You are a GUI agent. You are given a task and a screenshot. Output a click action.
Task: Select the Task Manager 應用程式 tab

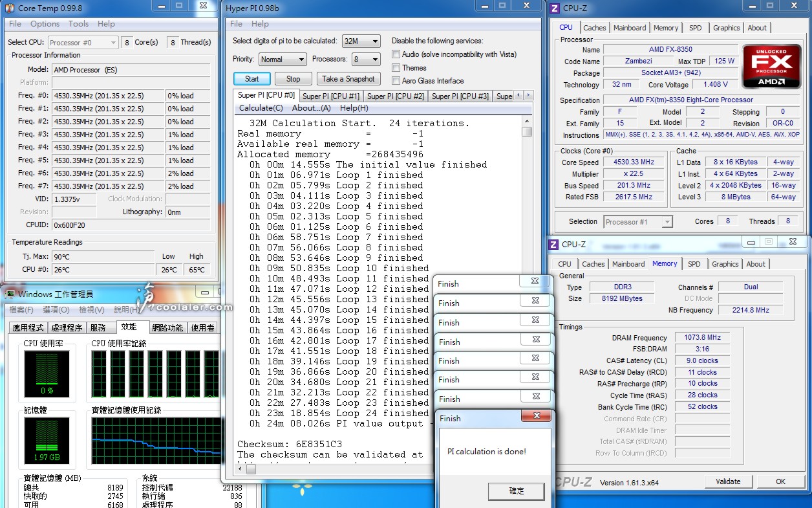pos(28,328)
